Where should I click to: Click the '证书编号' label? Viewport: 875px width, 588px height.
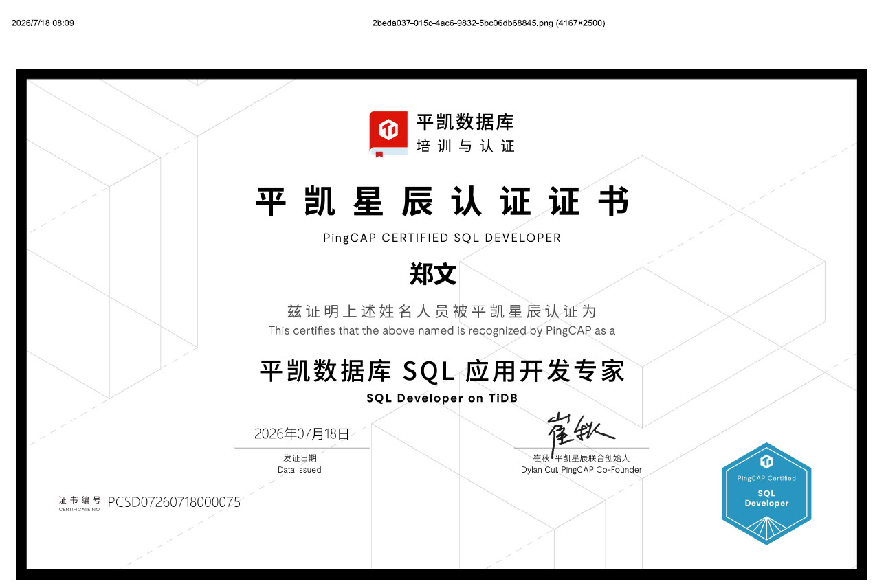tap(80, 499)
